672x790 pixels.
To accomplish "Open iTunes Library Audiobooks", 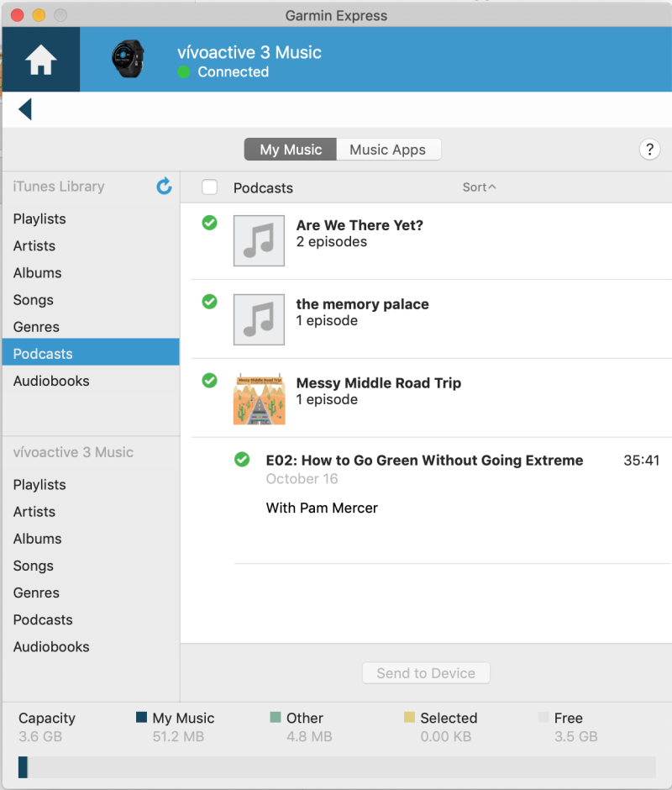I will (91, 381).
